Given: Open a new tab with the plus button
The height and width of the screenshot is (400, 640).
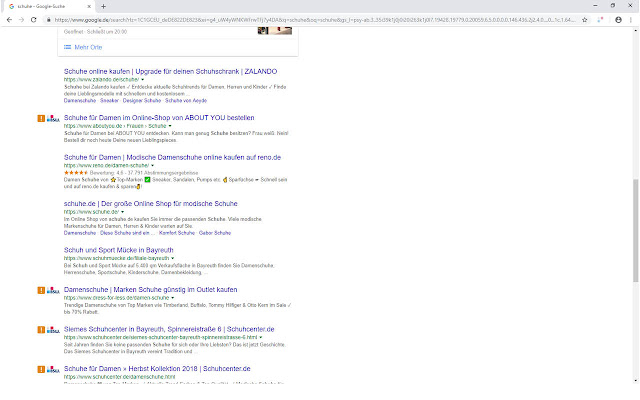Looking at the screenshot, I should 103,7.
